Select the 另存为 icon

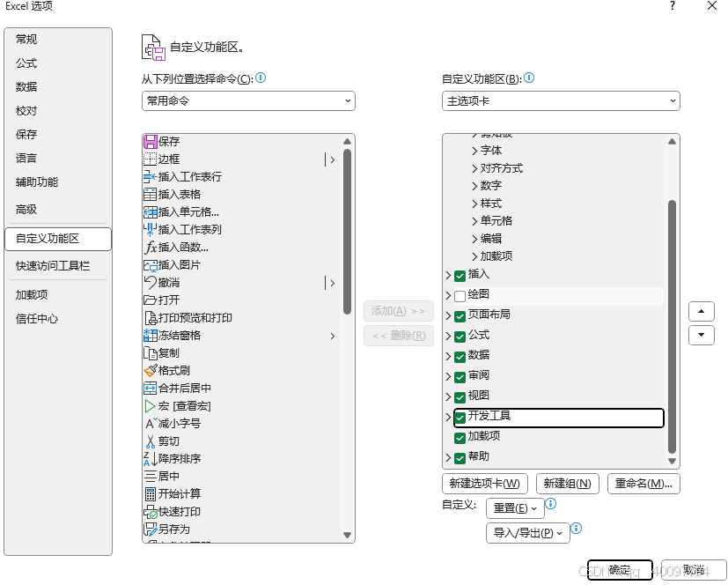(x=150, y=529)
